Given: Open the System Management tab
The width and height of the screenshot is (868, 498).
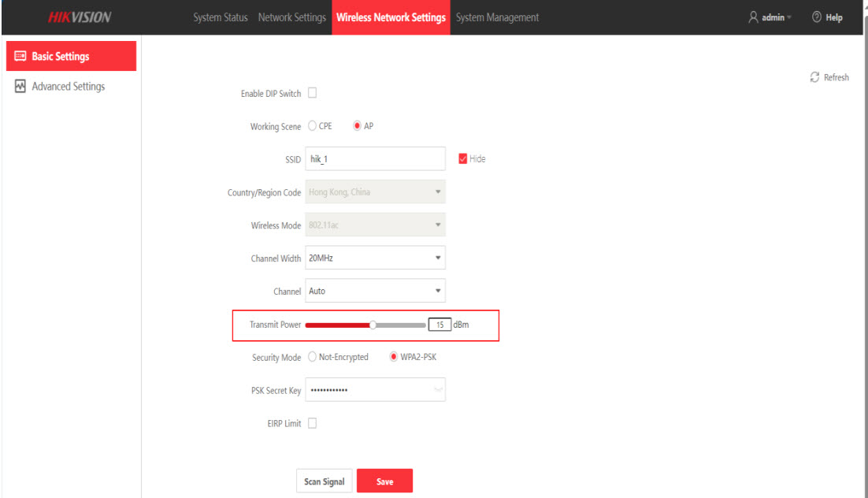Looking at the screenshot, I should point(497,17).
